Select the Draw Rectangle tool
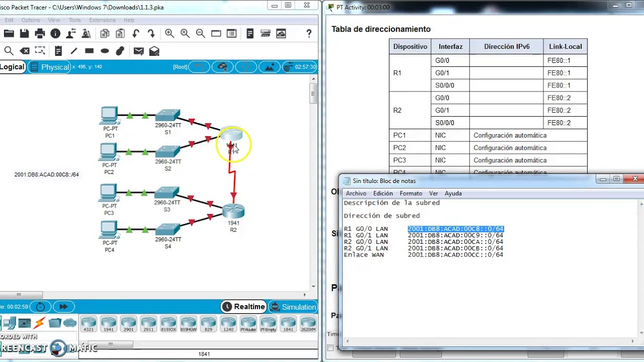Image resolution: width=644 pixels, height=362 pixels. click(90, 51)
